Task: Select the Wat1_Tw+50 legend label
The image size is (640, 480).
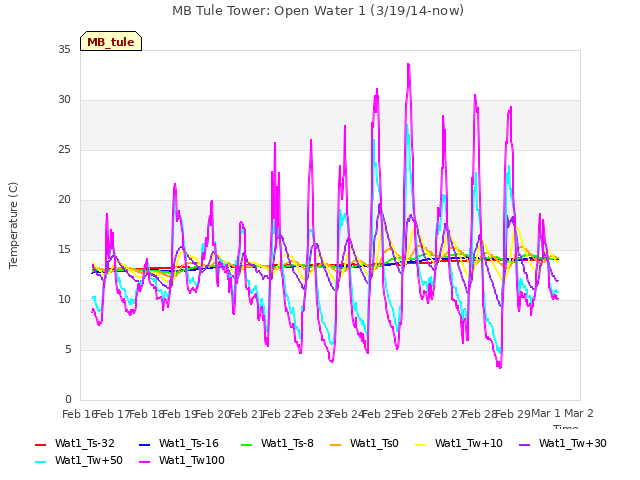Action: 89,460
